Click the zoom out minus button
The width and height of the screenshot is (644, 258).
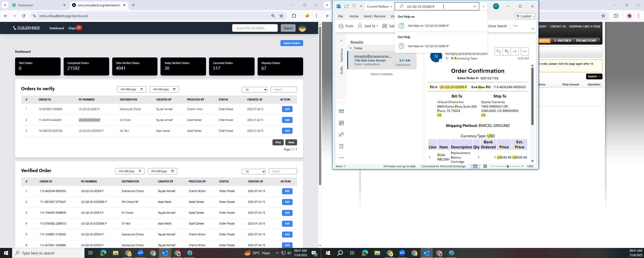pyautogui.click(x=493, y=166)
